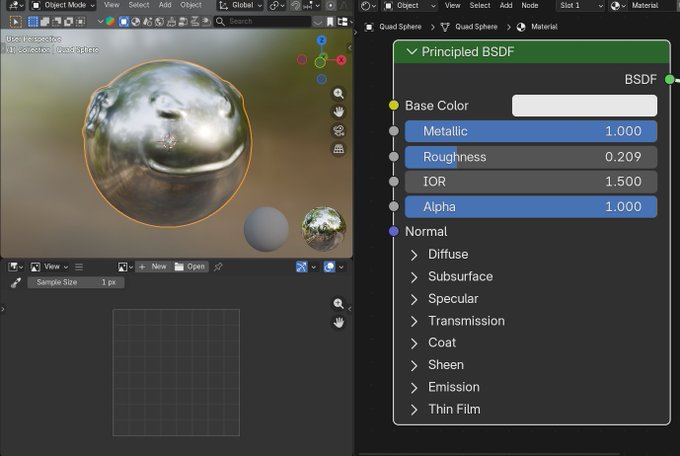
Task: Click the Metallic slider
Action: pyautogui.click(x=531, y=131)
